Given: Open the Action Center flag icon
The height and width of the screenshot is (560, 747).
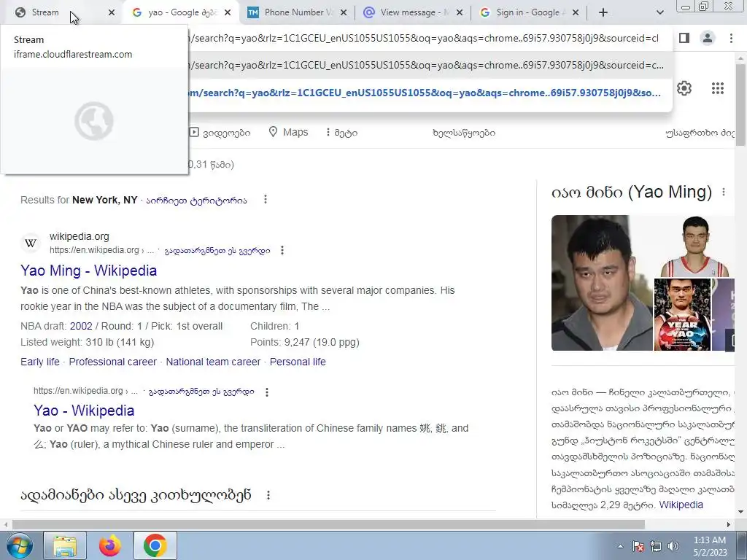Looking at the screenshot, I should coord(638,546).
